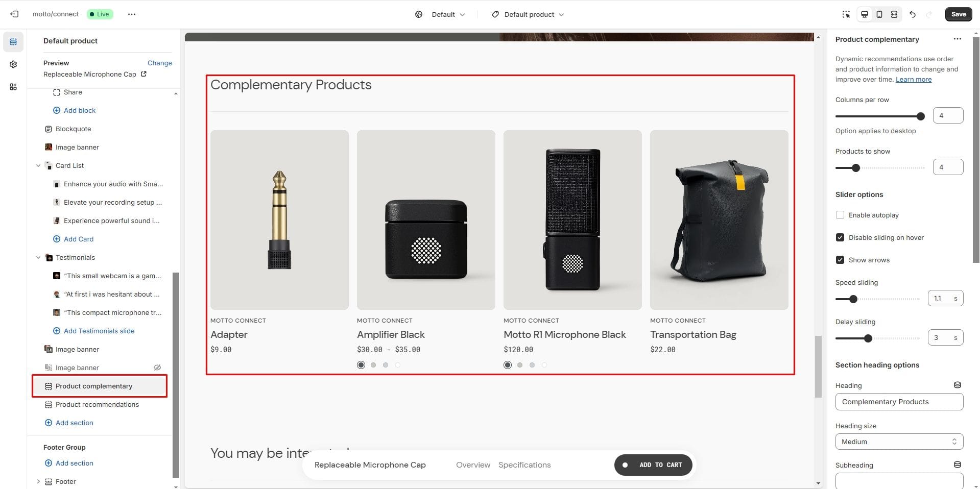
Task: Toggle the Show arrows checkbox
Action: (x=840, y=260)
